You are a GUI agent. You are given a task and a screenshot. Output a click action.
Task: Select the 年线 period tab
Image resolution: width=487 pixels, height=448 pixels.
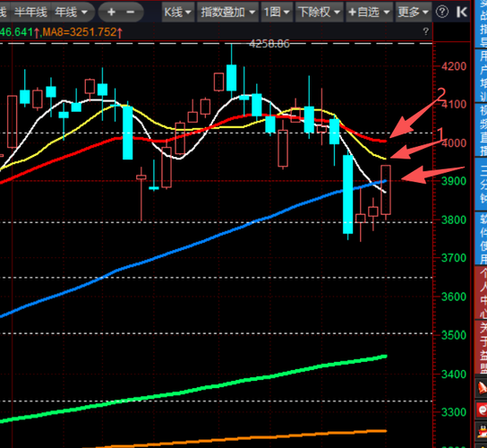[x=71, y=13]
